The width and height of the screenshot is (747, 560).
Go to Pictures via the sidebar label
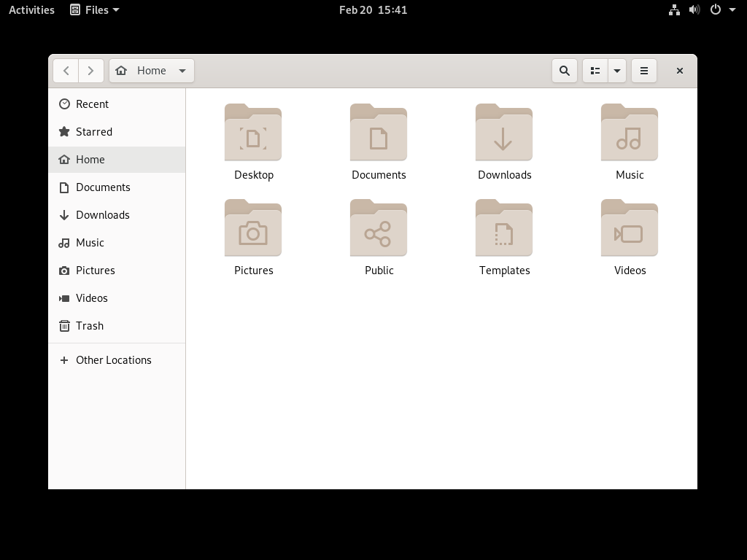point(96,271)
